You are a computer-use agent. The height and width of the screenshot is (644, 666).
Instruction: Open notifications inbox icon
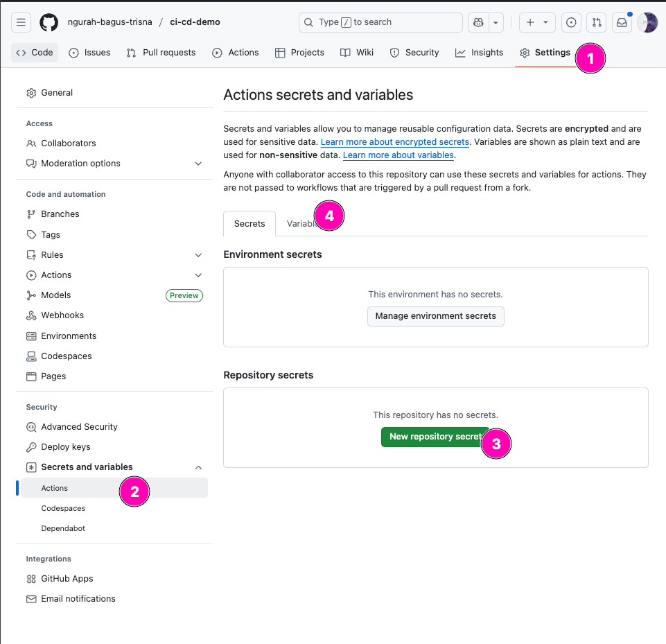pyautogui.click(x=622, y=22)
